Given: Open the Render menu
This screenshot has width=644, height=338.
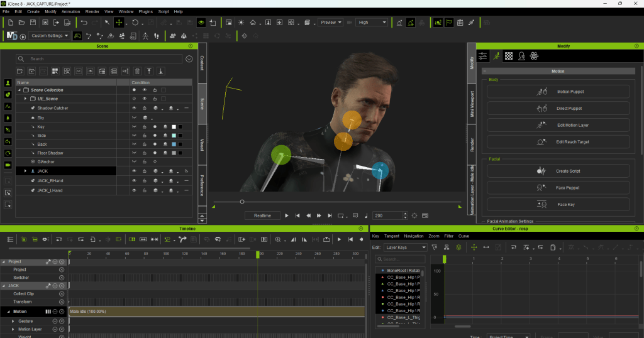Looking at the screenshot, I should 92,11.
